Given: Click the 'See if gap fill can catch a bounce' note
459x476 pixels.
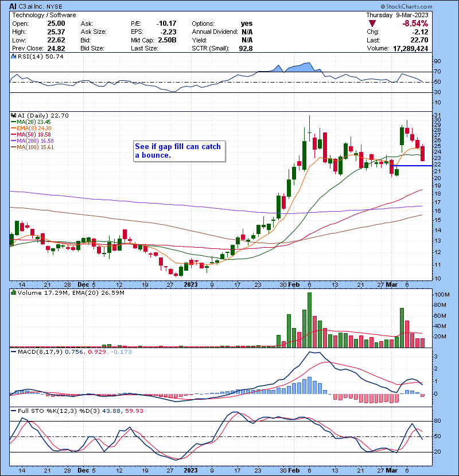Looking at the screenshot, I should (179, 151).
